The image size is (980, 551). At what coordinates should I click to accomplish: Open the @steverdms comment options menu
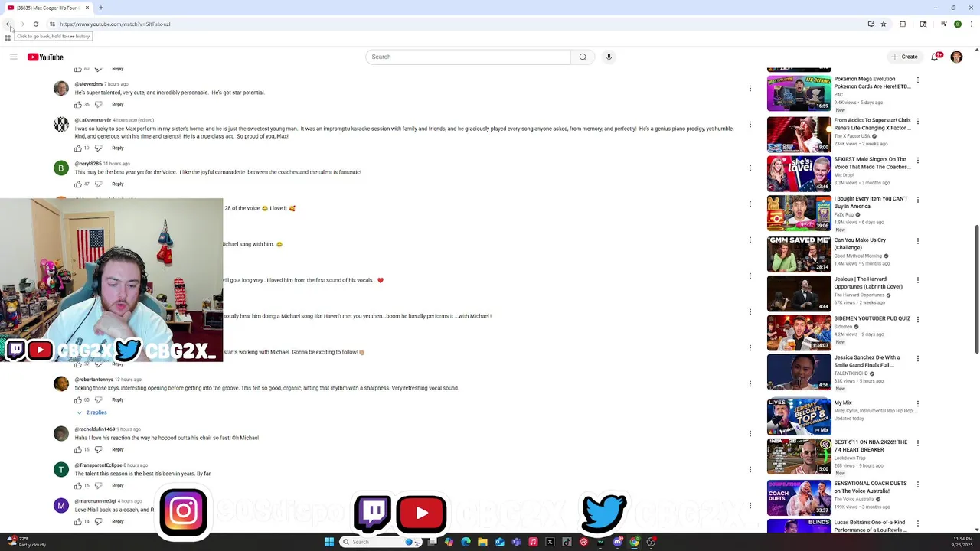pyautogui.click(x=750, y=88)
